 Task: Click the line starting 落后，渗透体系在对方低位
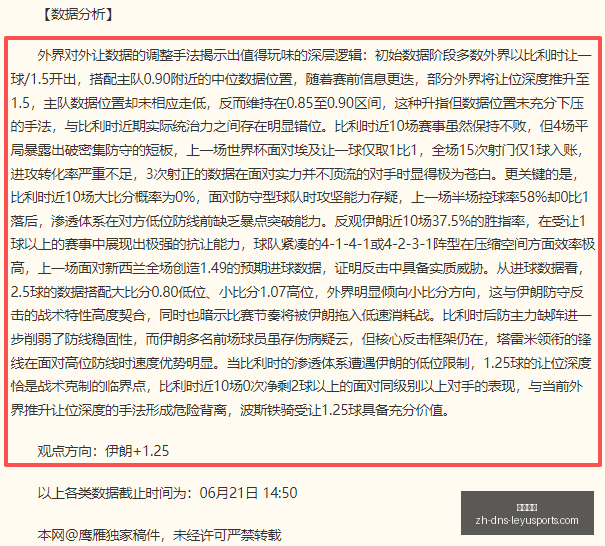tap(298, 221)
